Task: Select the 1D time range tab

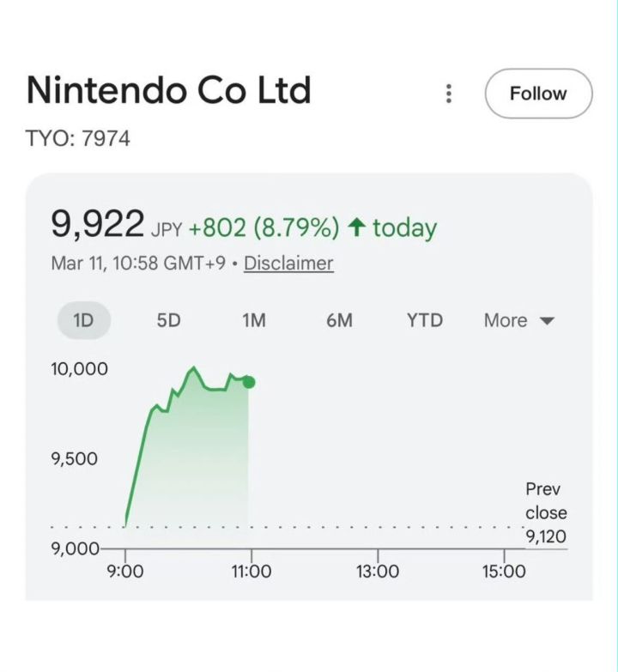Action: click(x=83, y=320)
